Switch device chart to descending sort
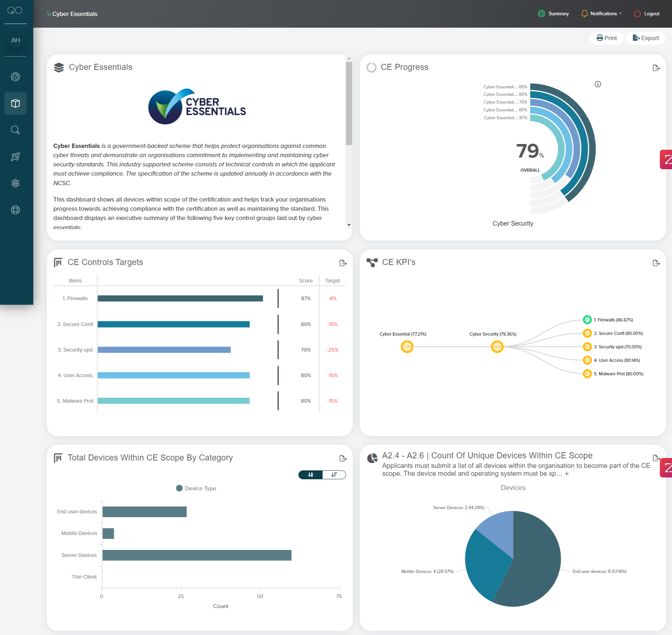This screenshot has height=635, width=672. (334, 475)
